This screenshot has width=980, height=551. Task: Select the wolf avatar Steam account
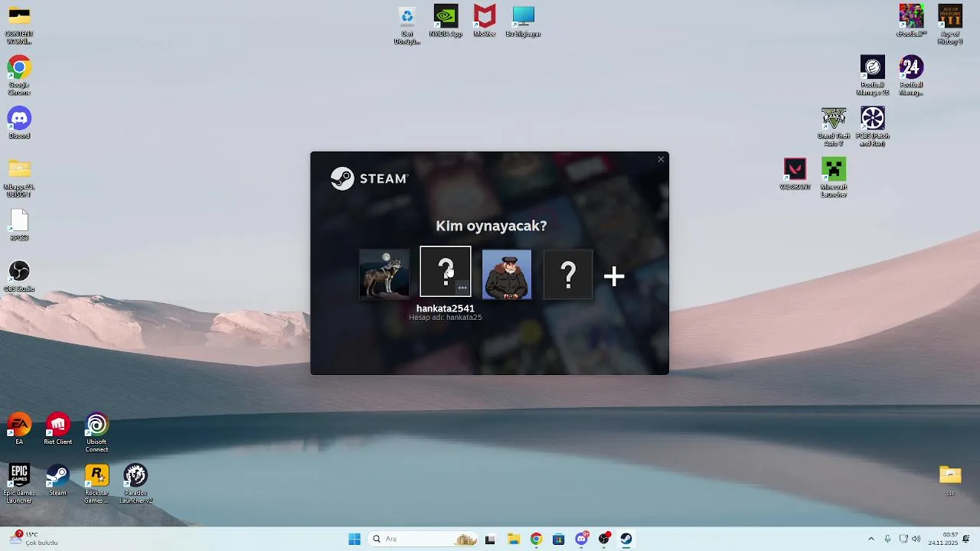[x=384, y=274]
